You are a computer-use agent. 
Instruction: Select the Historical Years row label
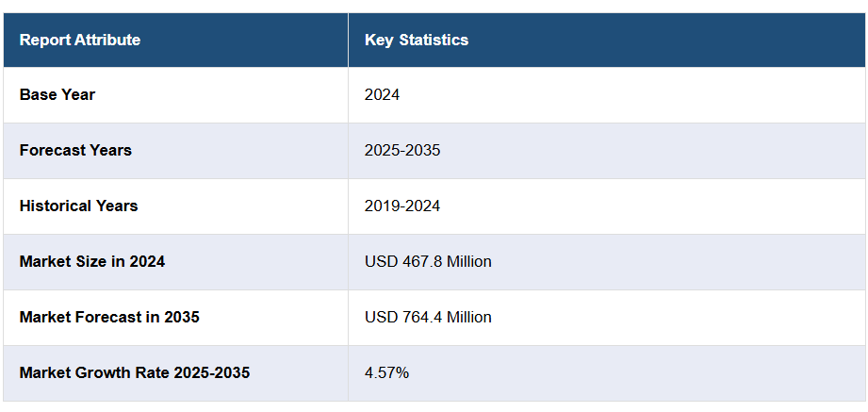pyautogui.click(x=78, y=206)
